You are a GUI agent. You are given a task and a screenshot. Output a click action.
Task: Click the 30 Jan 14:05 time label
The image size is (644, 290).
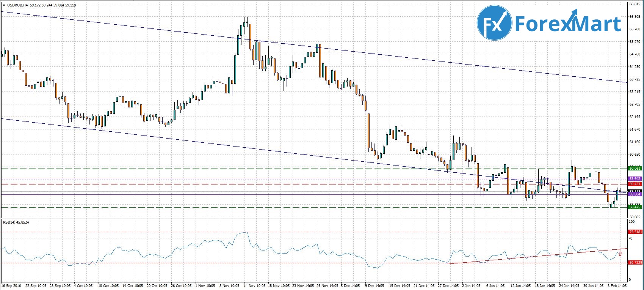click(x=594, y=285)
